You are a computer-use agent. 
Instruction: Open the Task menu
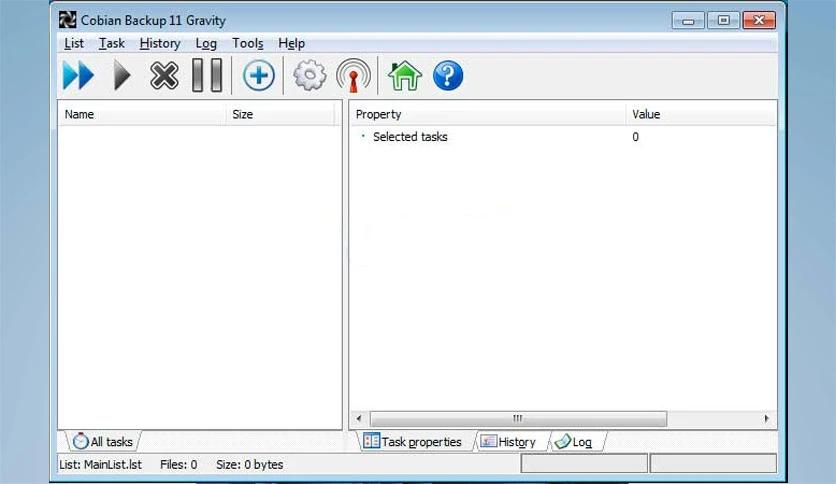click(x=111, y=43)
